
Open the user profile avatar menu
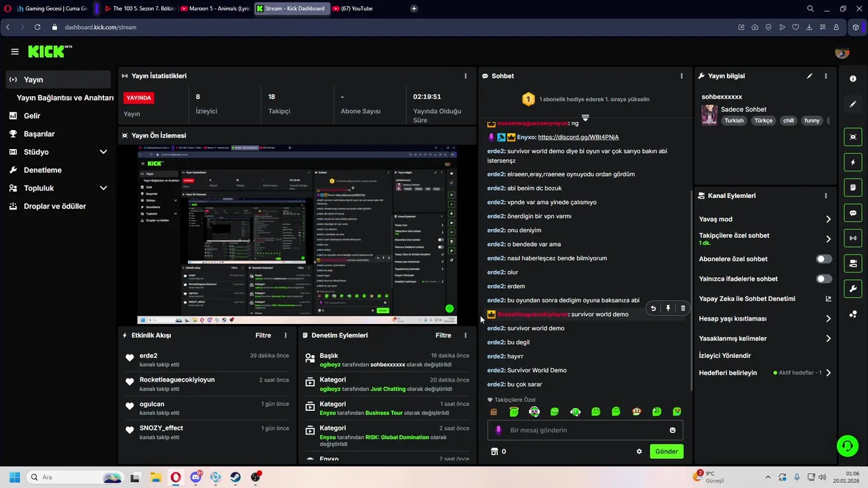pos(842,52)
